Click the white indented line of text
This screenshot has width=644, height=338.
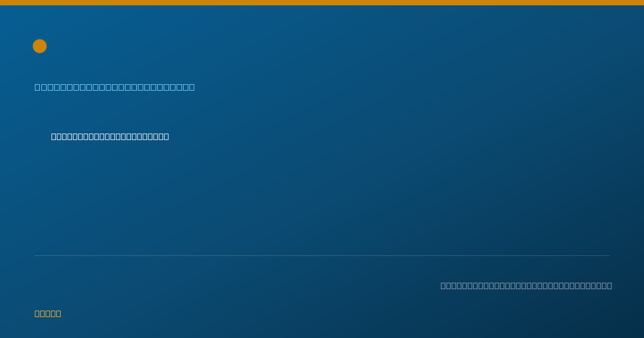[x=110, y=136]
